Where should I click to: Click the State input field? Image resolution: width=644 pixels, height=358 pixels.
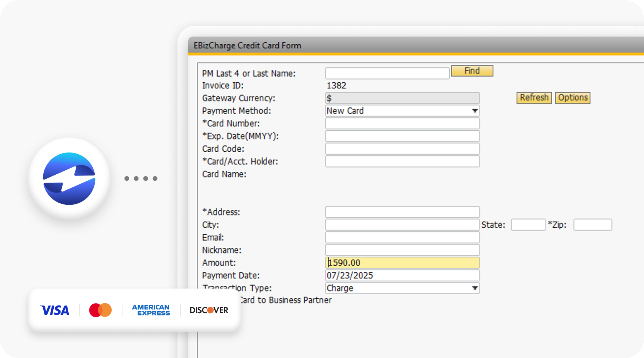click(528, 225)
